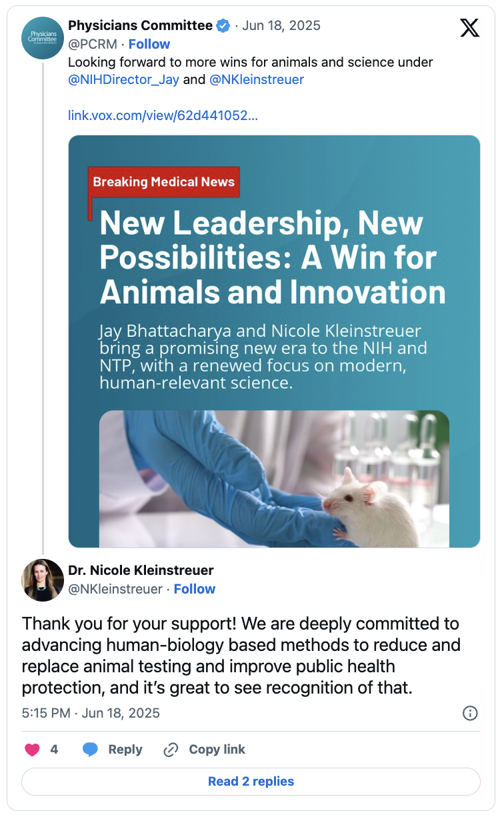
Task: Click the Physicians Committee display name
Action: (x=141, y=26)
